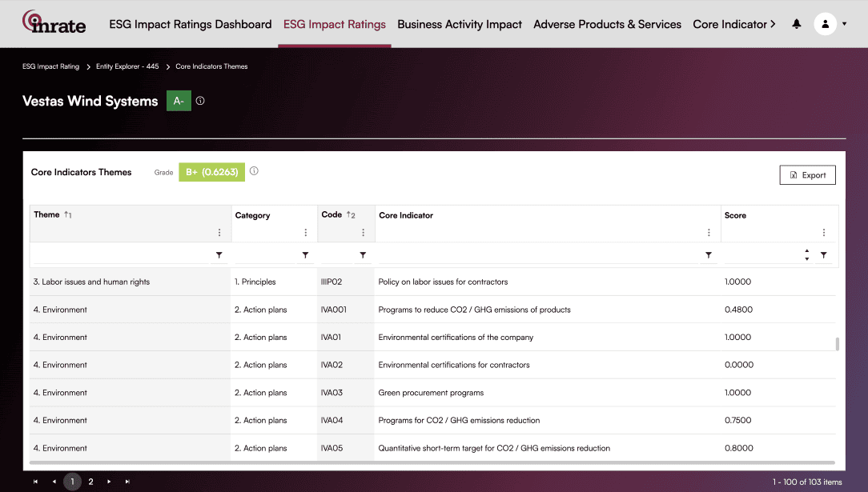
Task: Open Core Indicator filter funnel icon
Action: (x=709, y=255)
